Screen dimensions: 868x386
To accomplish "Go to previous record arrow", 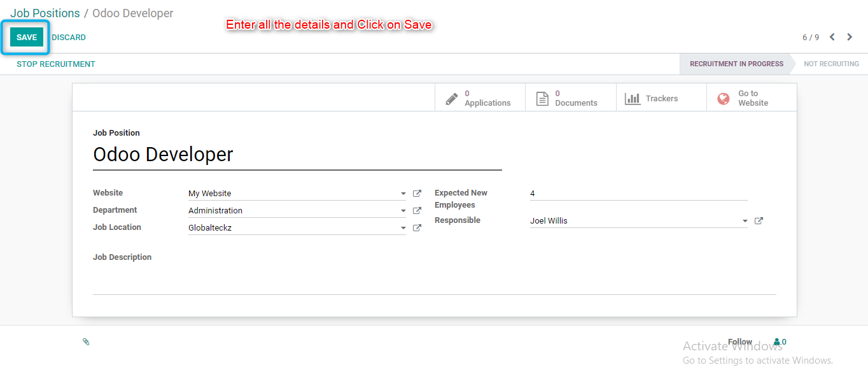I will pos(832,37).
